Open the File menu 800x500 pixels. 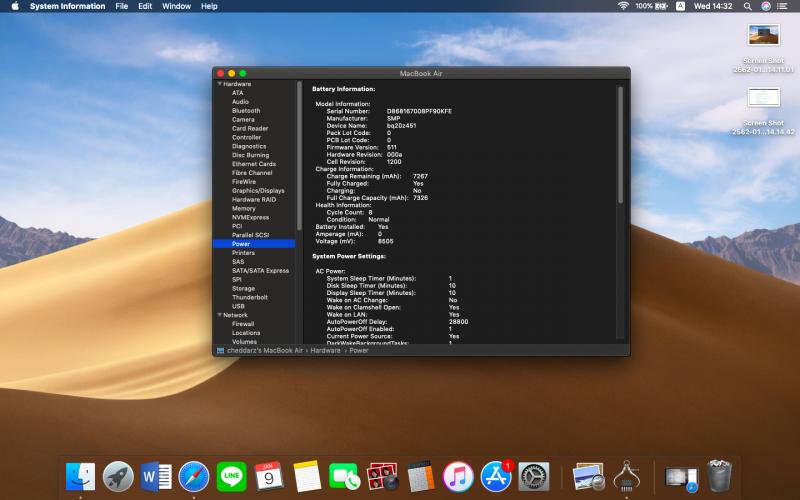pos(121,6)
